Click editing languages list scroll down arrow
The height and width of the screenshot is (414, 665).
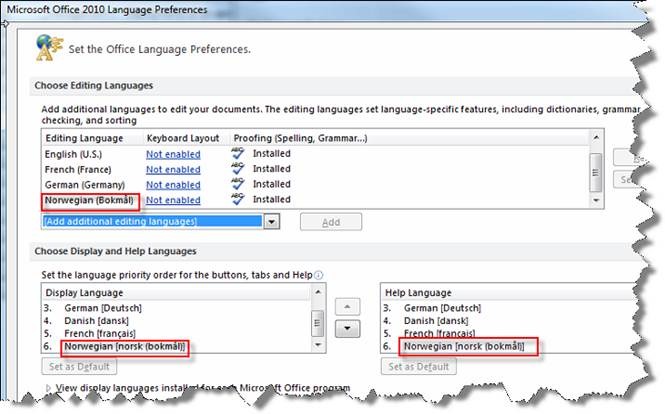pos(596,200)
